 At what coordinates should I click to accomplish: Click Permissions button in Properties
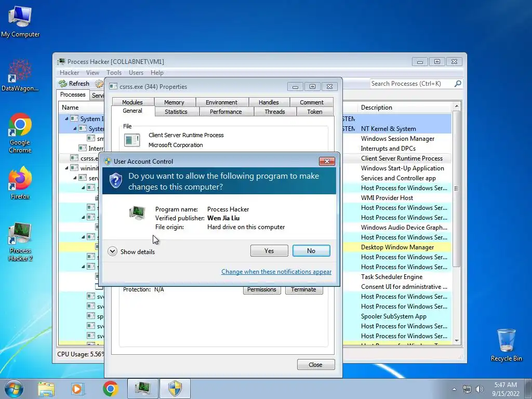[x=262, y=289]
